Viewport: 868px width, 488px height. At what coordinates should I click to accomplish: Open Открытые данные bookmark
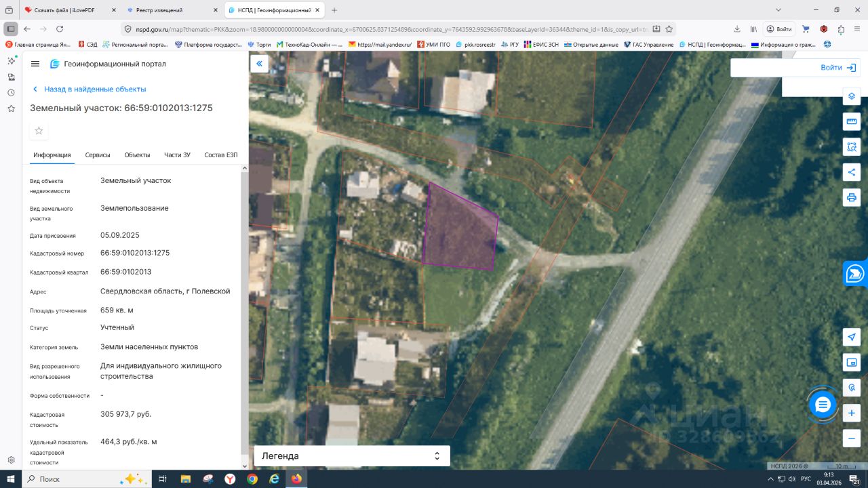click(x=591, y=45)
